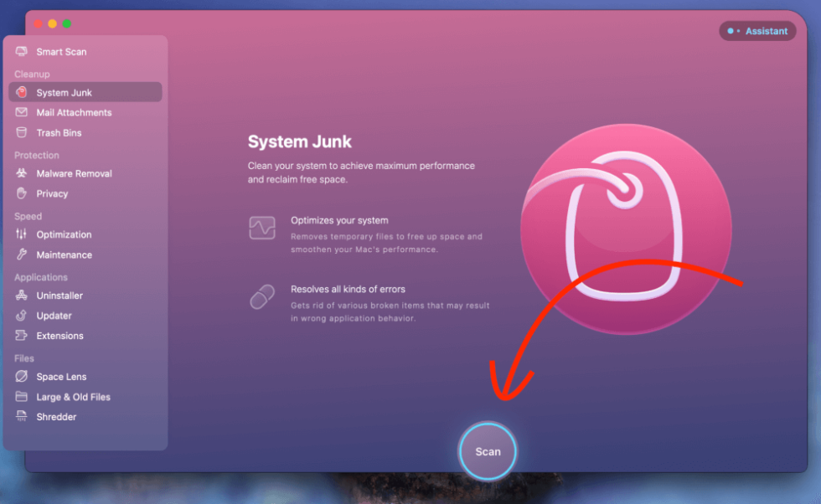Select the Large & Old Files icon
Screen dimensions: 821x504
[20, 396]
